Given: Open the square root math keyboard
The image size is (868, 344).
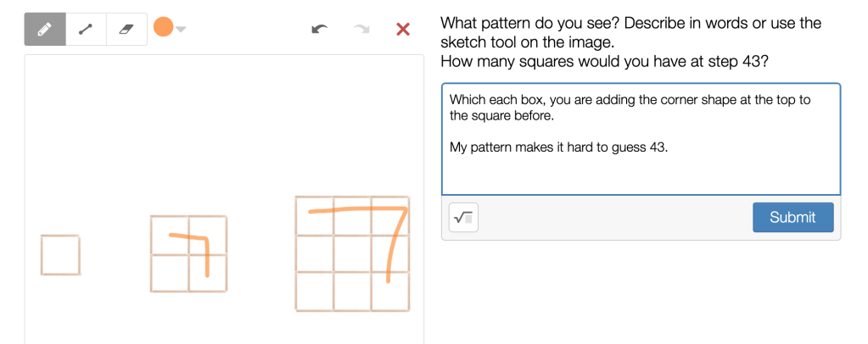Looking at the screenshot, I should coord(463,218).
